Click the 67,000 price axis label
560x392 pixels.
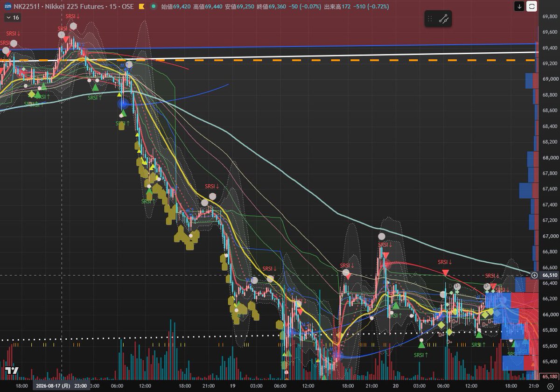tap(551, 236)
